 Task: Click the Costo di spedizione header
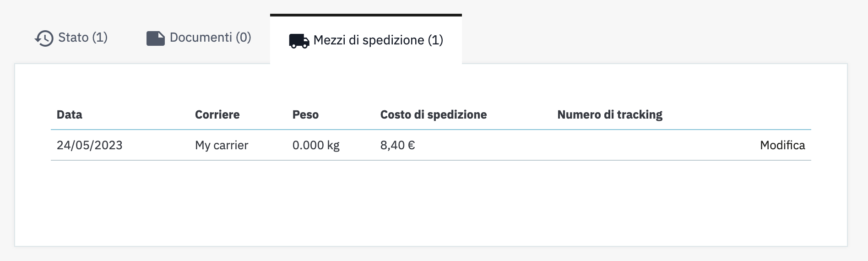tap(433, 114)
